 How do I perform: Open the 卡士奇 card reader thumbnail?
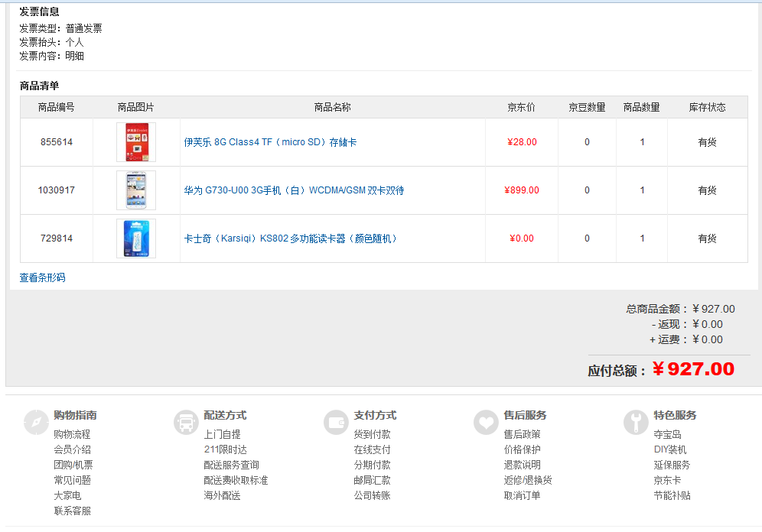click(x=136, y=238)
